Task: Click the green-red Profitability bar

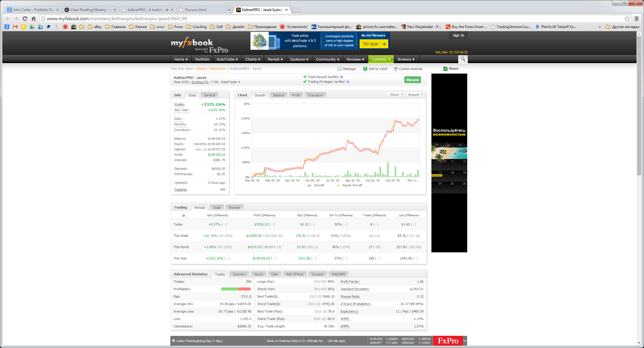Action: coord(236,289)
